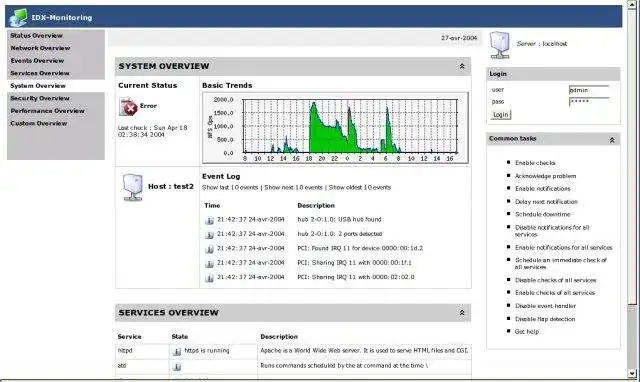This screenshot has width=640, height=382.
Task: Click the scrollbar down arrow
Action: pyautogui.click(x=632, y=373)
